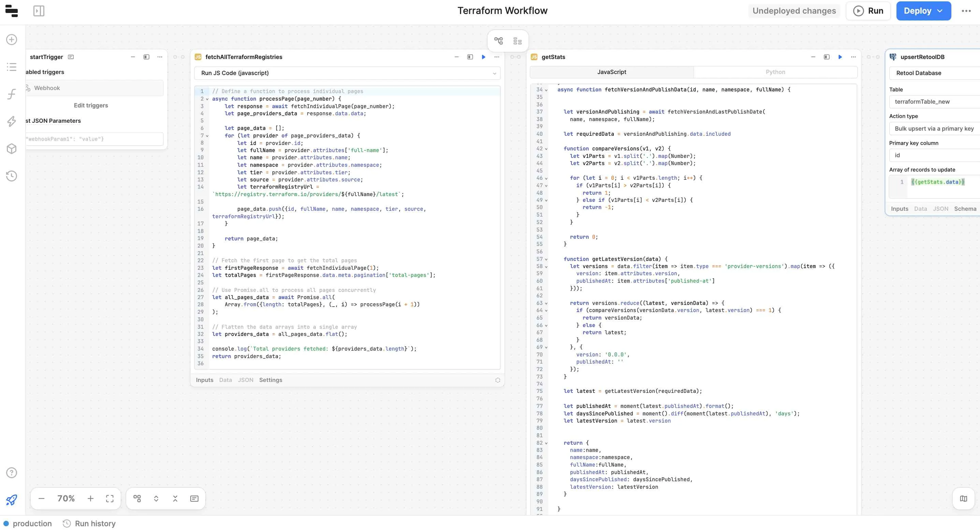980x530 pixels.
Task: Open Inputs tab in fetchAllTerraformRegistries
Action: [x=205, y=380]
